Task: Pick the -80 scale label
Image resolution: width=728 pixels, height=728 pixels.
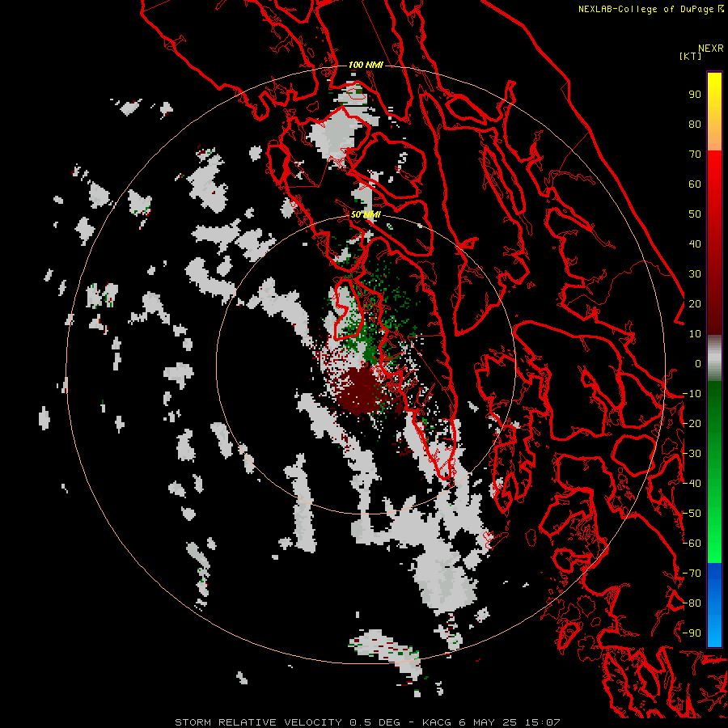Action: pyautogui.click(x=692, y=603)
